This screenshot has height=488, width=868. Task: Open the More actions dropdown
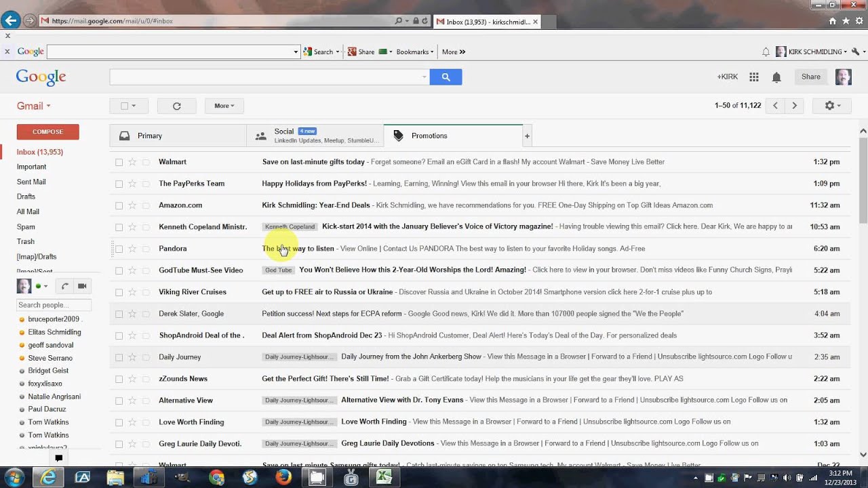224,106
